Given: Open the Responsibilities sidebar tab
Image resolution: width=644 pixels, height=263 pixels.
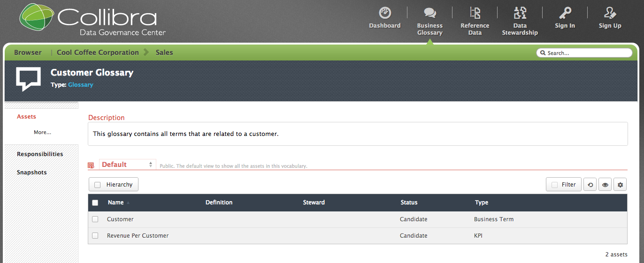Looking at the screenshot, I should [x=40, y=154].
